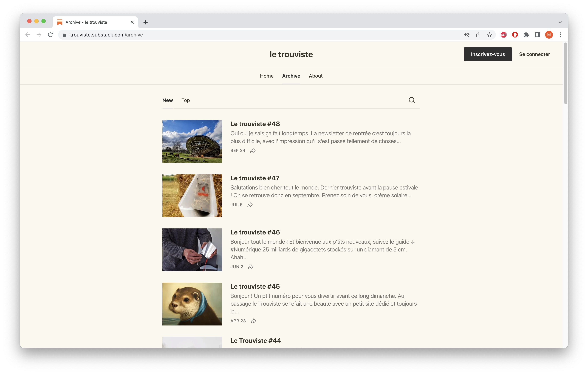Viewport: 588px width, 374px height.
Task: Share Le trouviste #47 via arrow icon
Action: 250,205
